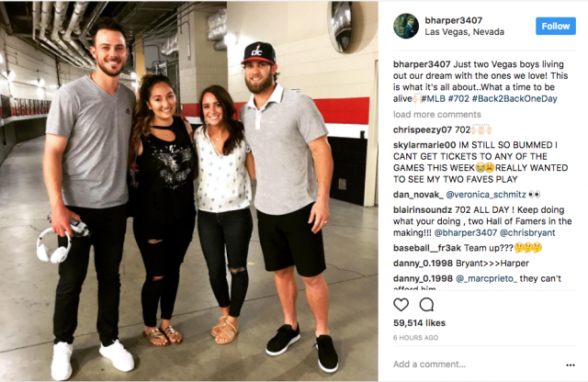Visit the tagged @chrisbryant profile
Viewport: 588px width, 382px height.
pos(527,233)
